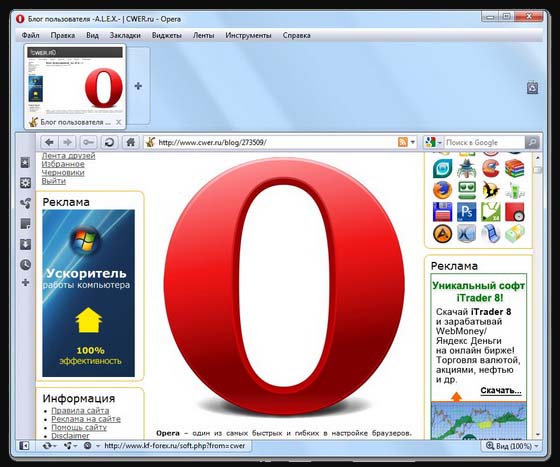Open a new tab with plus button

point(138,86)
